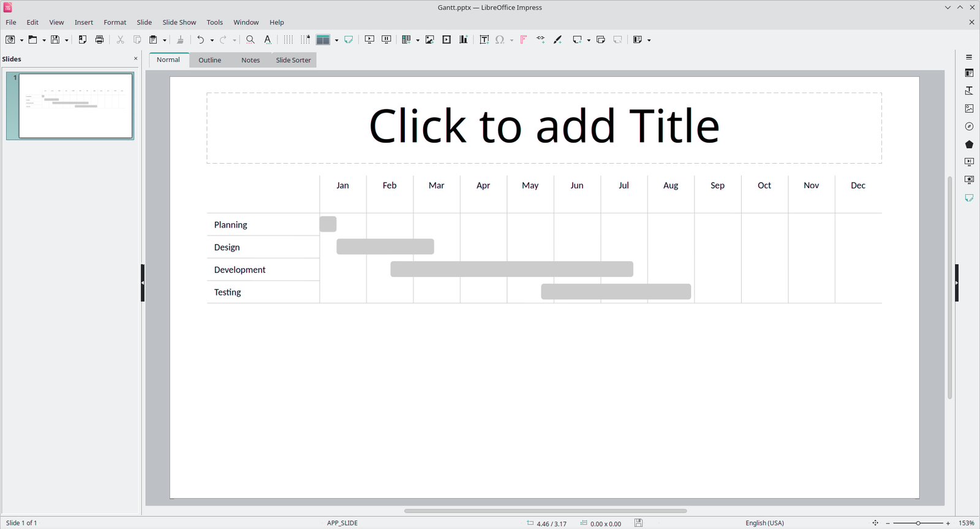980x529 pixels.
Task: Toggle Display Grid dotted icon
Action: tap(288, 40)
